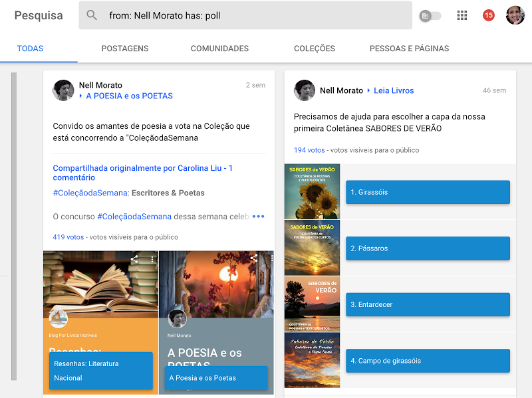Click the sunflower SABORES de VERÃO cover thumbnail

[312, 191]
